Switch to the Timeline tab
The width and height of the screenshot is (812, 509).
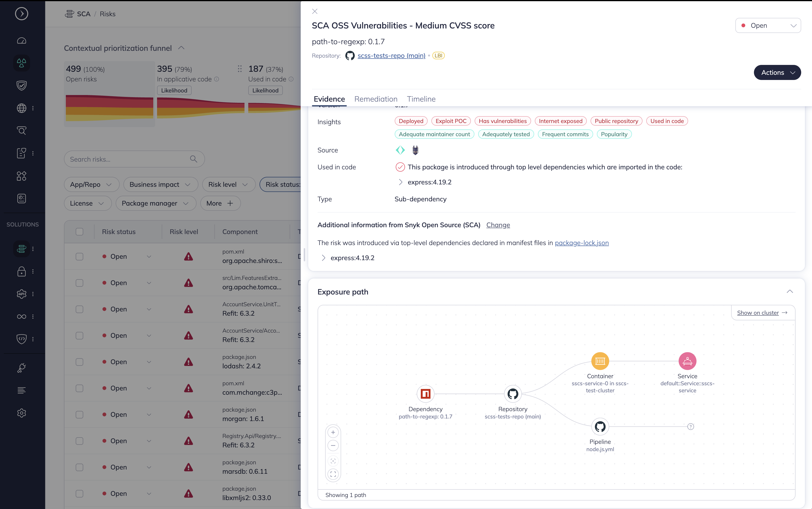(421, 99)
